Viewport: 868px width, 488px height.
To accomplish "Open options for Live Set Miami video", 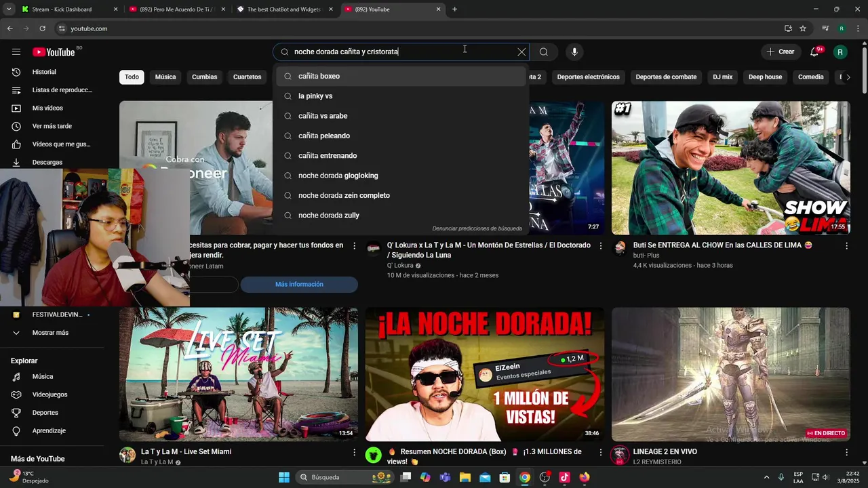I will click(354, 452).
